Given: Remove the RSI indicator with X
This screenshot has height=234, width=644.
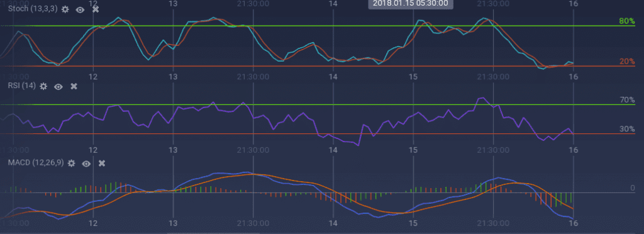Looking at the screenshot, I should (x=74, y=86).
